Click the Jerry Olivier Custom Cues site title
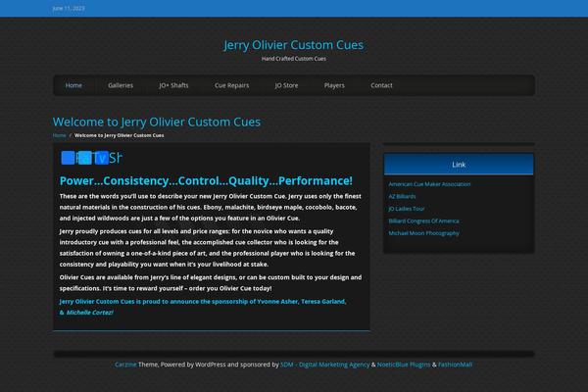Screen dimensions: 588x392 pyautogui.click(x=294, y=45)
